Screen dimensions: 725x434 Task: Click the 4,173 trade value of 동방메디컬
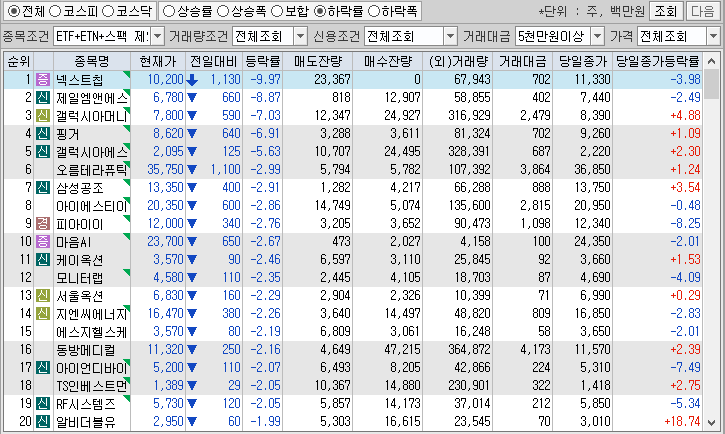click(535, 350)
